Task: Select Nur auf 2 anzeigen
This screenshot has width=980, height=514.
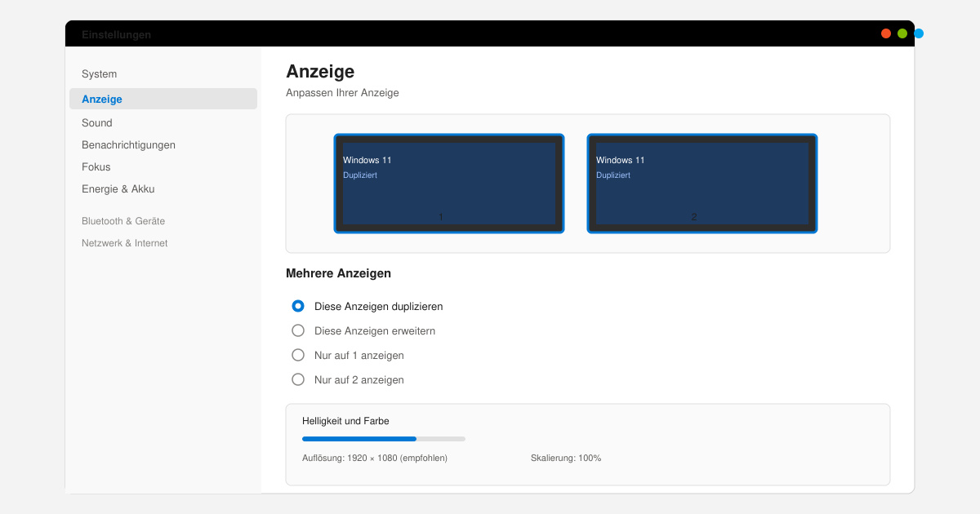Action: pyautogui.click(x=348, y=379)
